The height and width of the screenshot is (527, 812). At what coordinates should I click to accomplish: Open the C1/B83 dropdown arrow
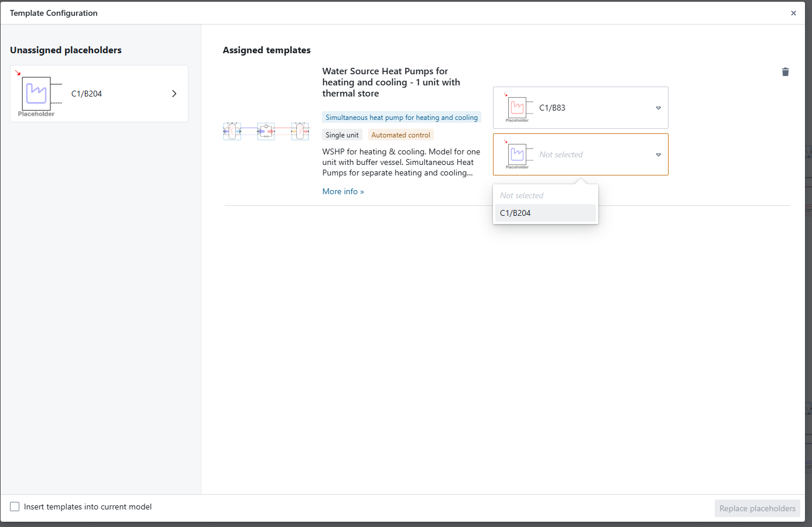(658, 108)
